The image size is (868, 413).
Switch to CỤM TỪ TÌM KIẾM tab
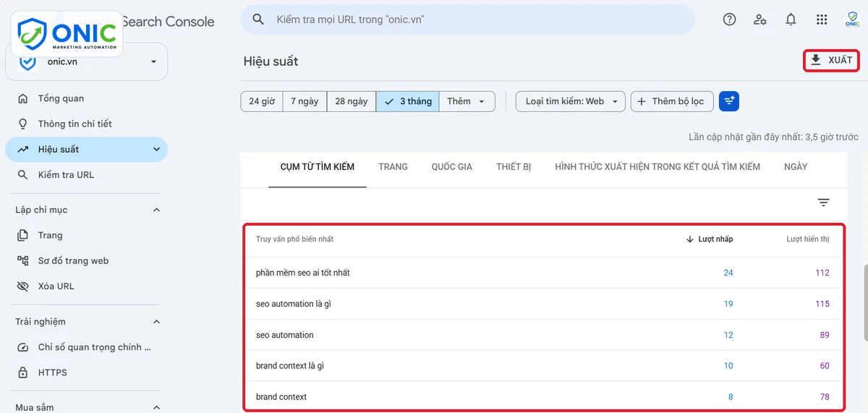pyautogui.click(x=318, y=167)
